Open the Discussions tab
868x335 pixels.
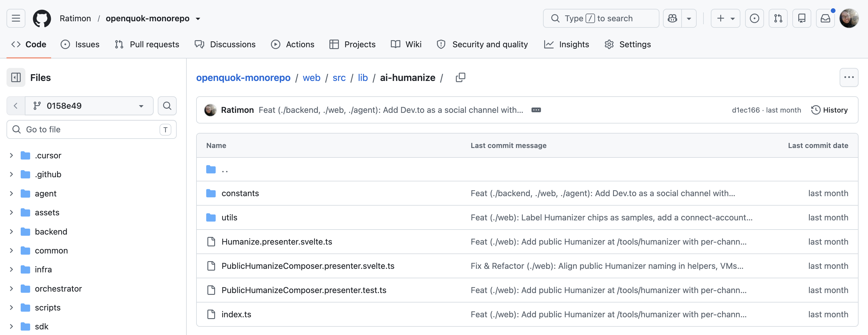(225, 45)
